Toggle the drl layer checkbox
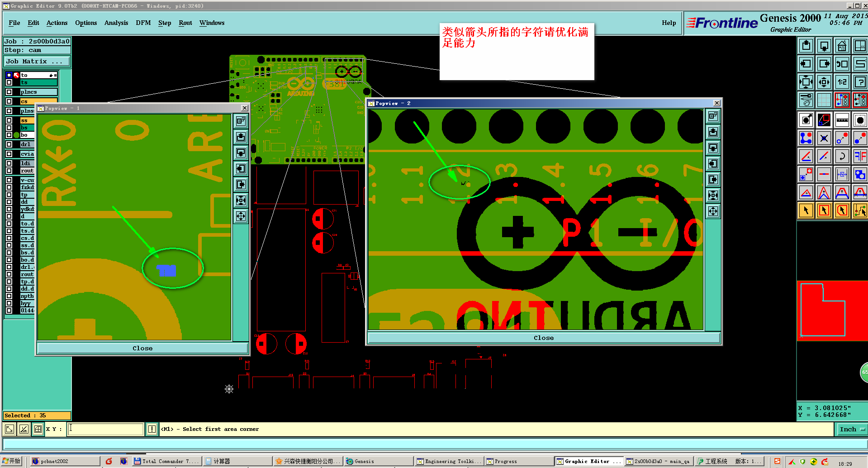868x468 pixels. [x=9, y=144]
